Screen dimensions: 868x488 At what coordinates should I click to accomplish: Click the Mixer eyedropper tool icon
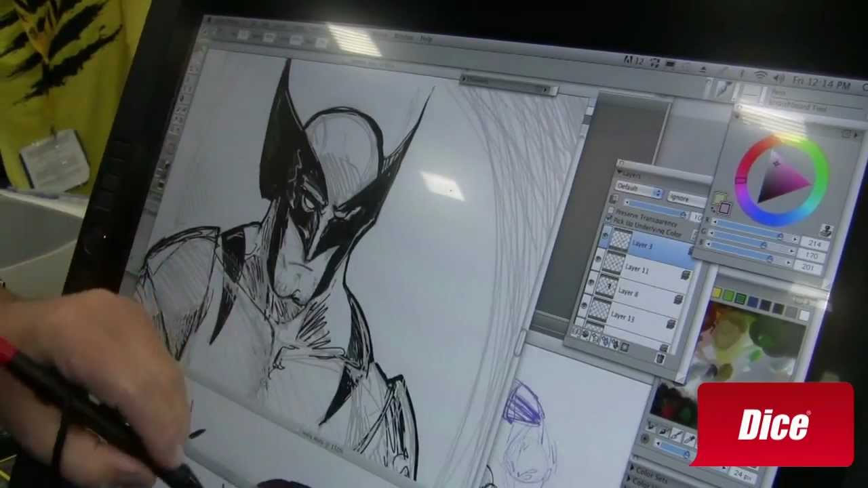click(689, 439)
